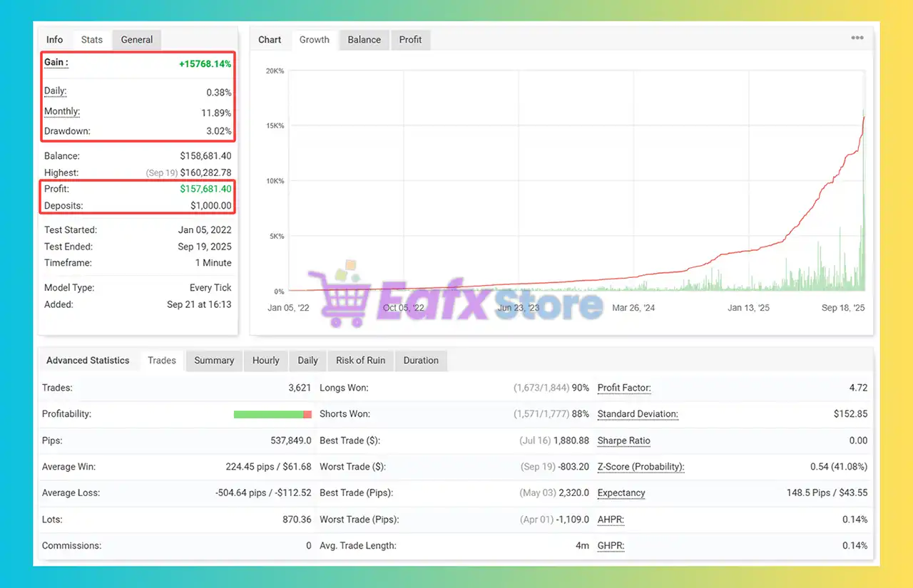Open the Profit chart tab
The height and width of the screenshot is (588, 913).
coord(410,40)
